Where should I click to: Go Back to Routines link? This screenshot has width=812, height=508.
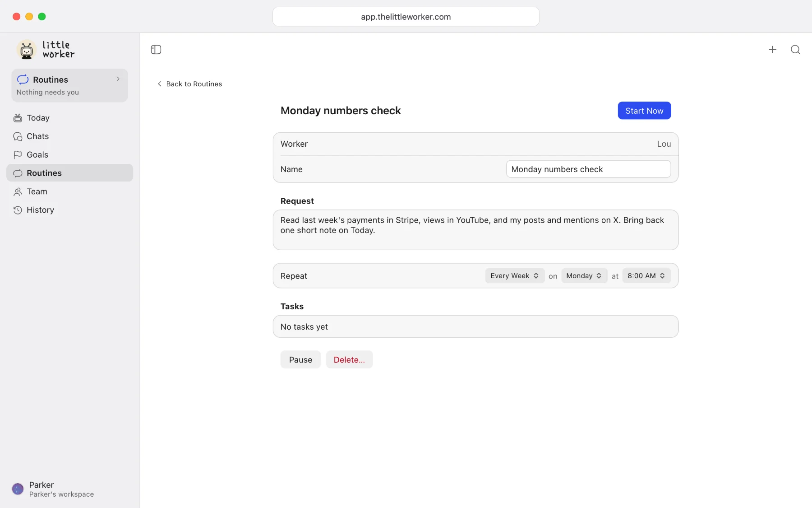pos(189,84)
